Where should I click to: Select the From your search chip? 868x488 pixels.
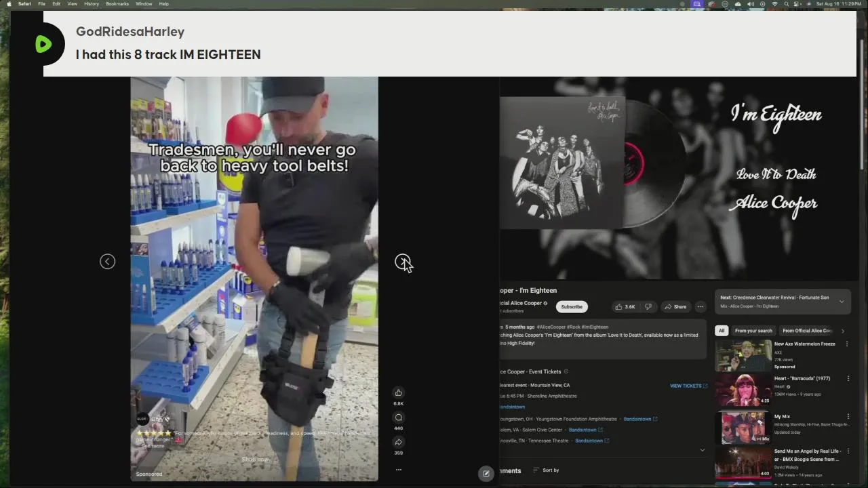click(x=753, y=331)
